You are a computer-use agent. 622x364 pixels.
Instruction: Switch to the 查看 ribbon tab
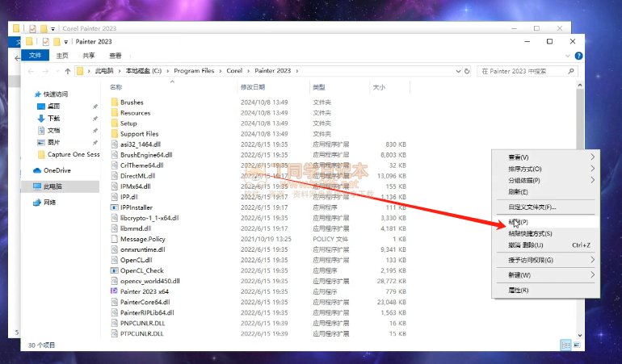116,56
